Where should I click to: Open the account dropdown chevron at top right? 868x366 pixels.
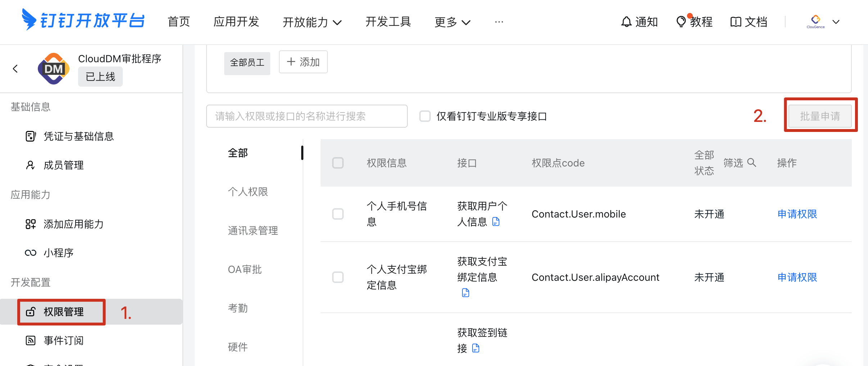click(836, 22)
